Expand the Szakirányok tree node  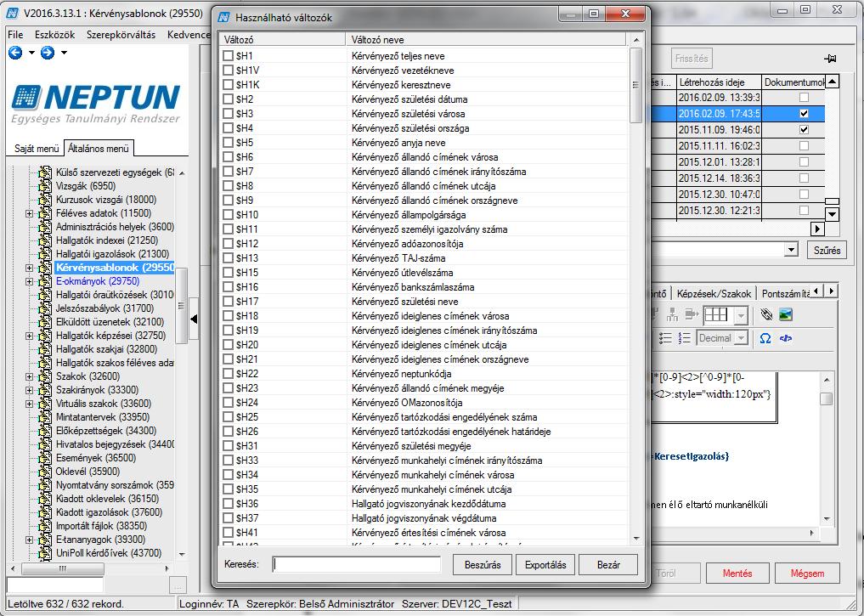29,391
